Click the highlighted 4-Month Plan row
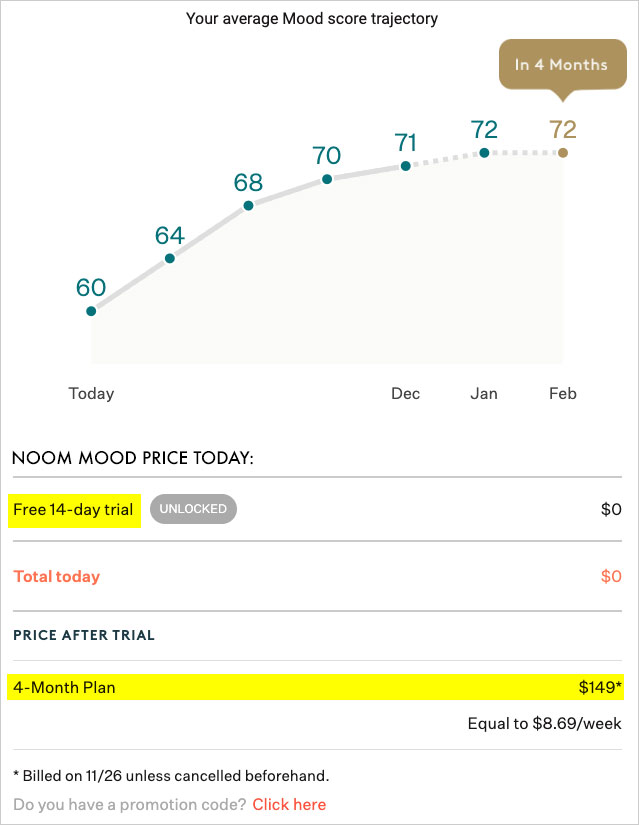The width and height of the screenshot is (639, 825). pos(315,687)
